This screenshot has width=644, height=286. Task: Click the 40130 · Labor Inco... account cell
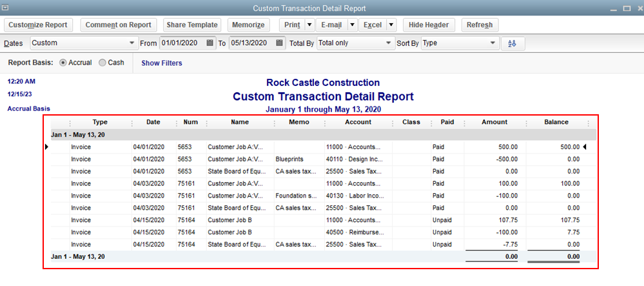353,196
